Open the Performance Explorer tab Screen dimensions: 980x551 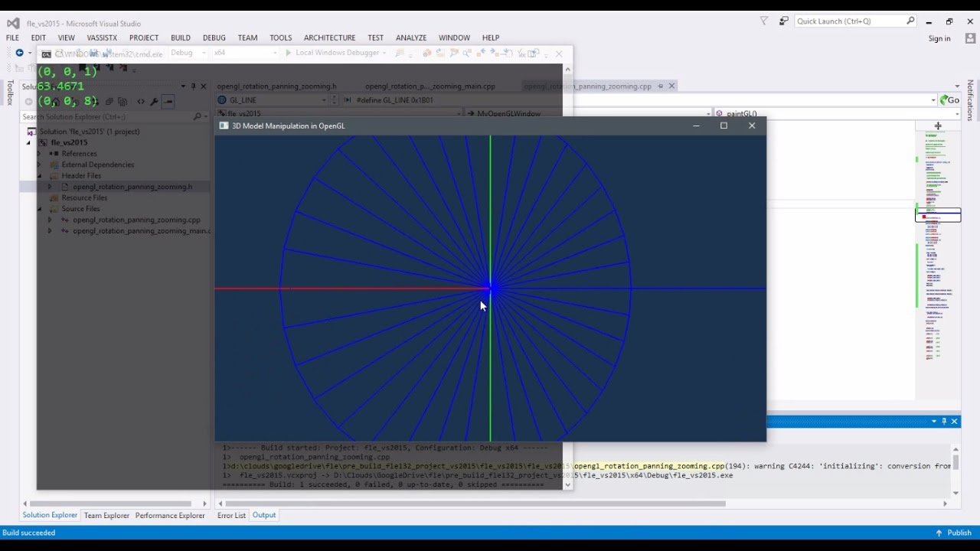point(170,515)
